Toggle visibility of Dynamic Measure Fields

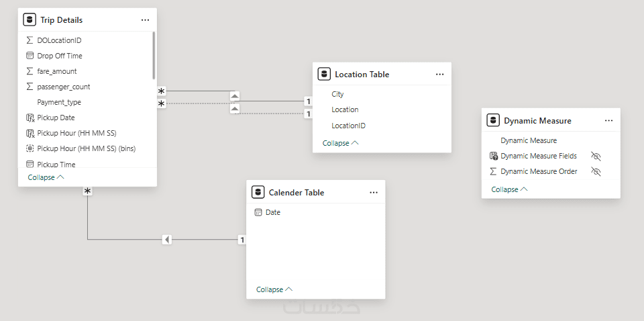pyautogui.click(x=596, y=156)
